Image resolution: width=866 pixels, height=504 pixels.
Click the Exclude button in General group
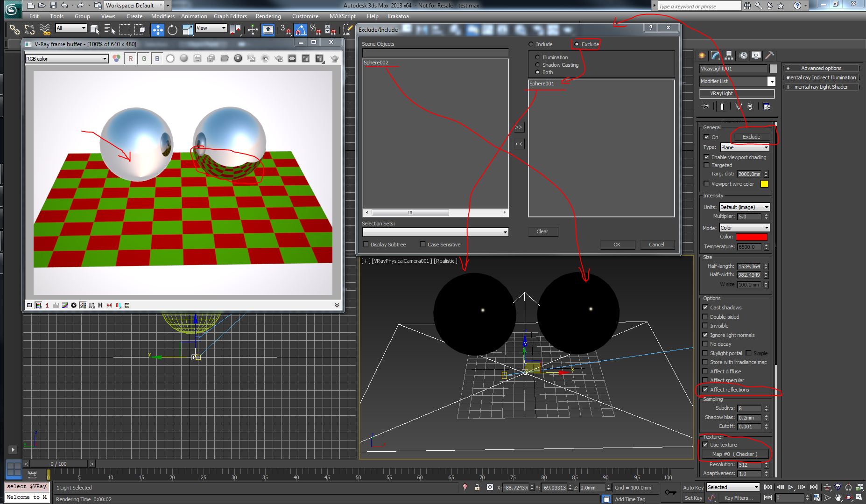click(x=751, y=137)
